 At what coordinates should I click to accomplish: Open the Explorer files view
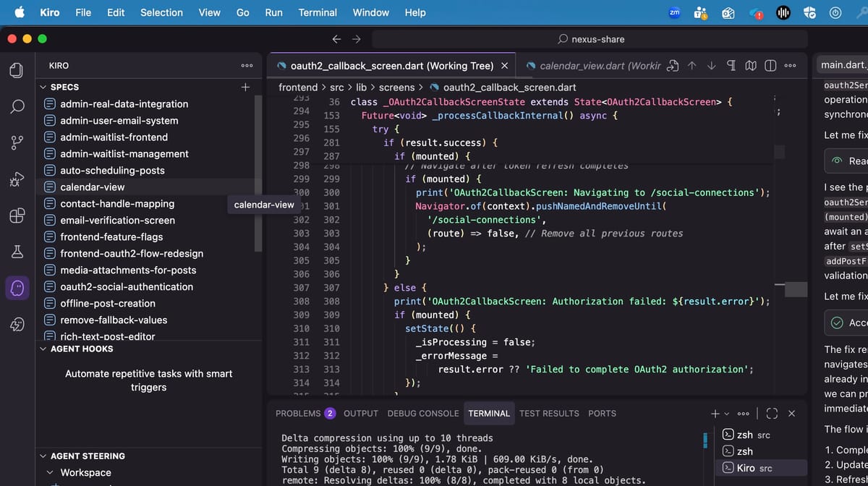[17, 69]
